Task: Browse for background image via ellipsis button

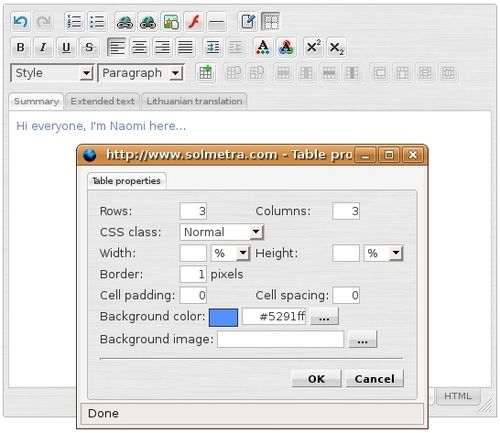Action: point(363,339)
